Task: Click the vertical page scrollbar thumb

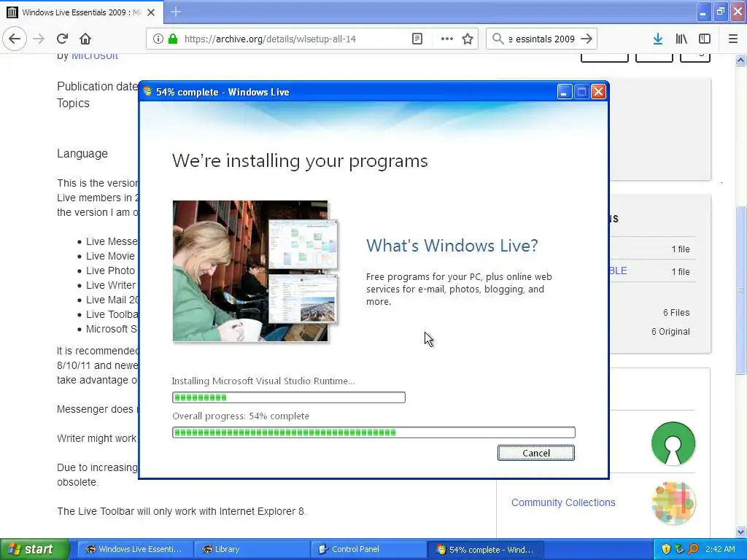Action: click(740, 290)
